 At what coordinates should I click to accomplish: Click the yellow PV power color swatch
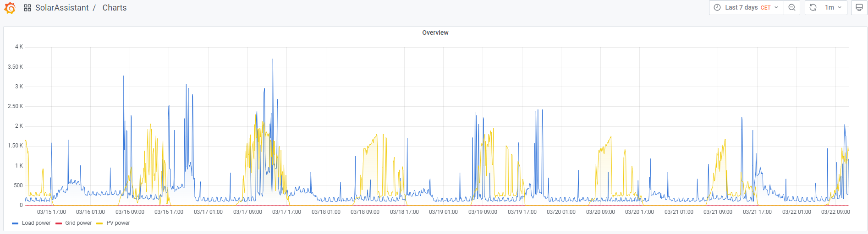click(x=99, y=223)
